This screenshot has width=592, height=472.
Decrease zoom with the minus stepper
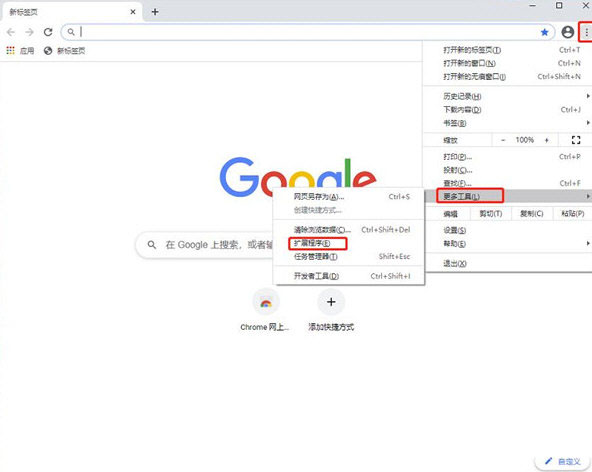click(503, 140)
